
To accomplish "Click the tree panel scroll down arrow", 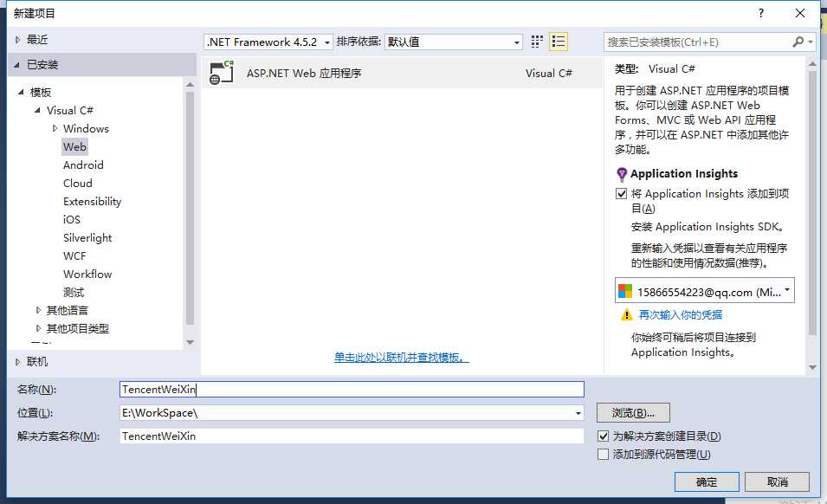I will [x=191, y=343].
